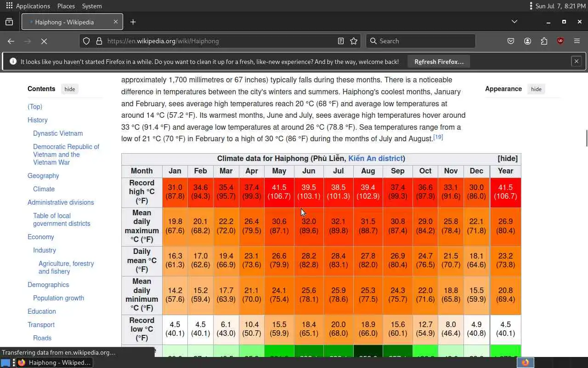
Task: Open the Firefox hamburger menu
Action: tap(577, 41)
